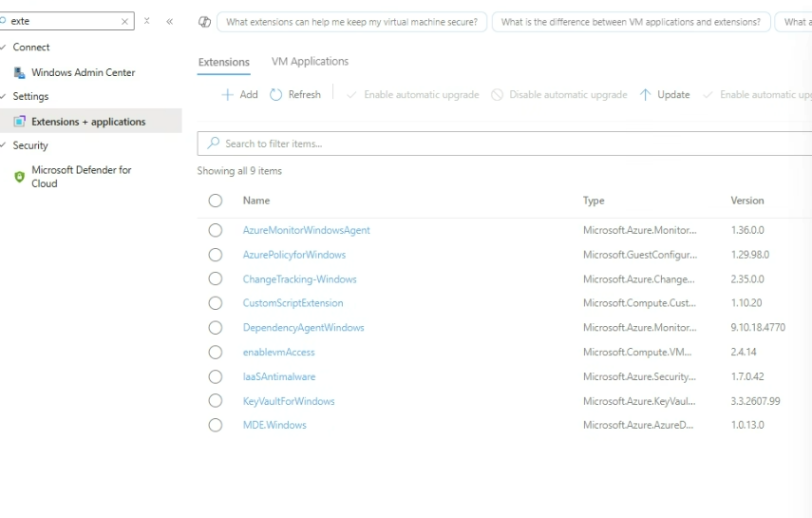Open the MDE.Windows extension link

click(274, 425)
